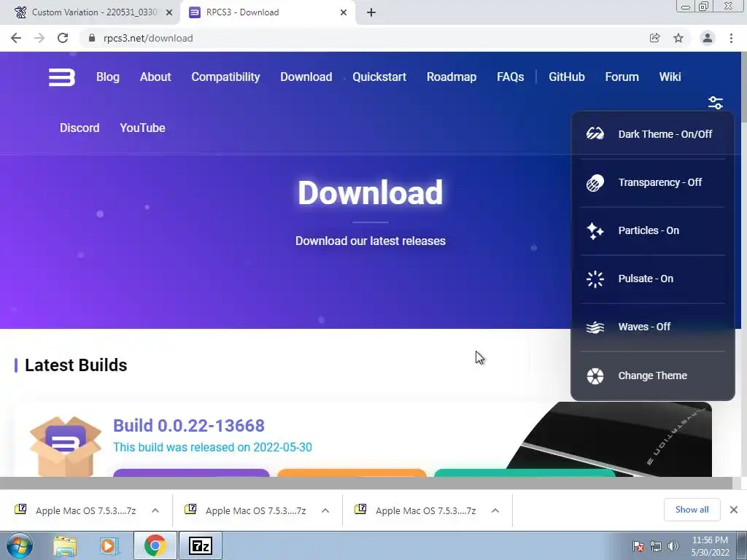Image resolution: width=747 pixels, height=560 pixels.
Task: Click Change Theme option
Action: coord(653,376)
